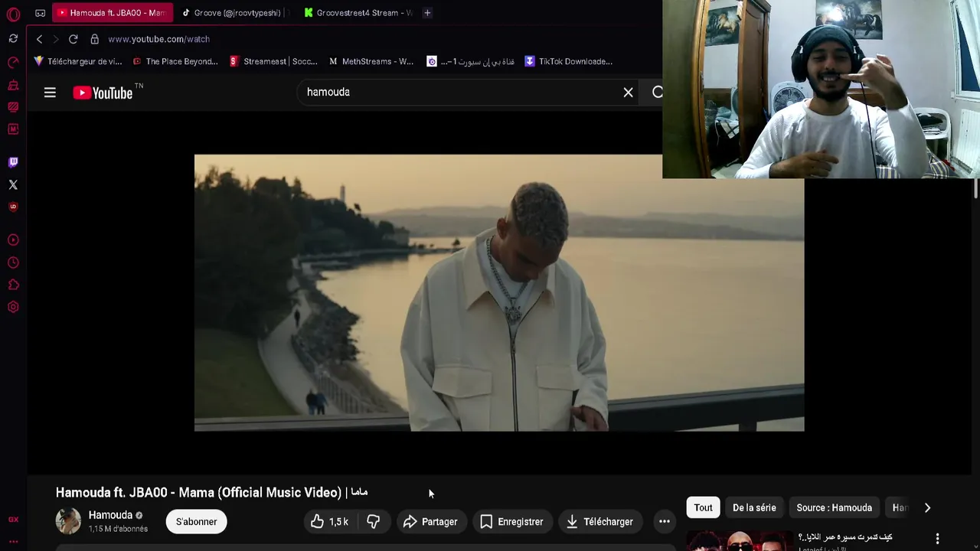Like the video (1,5 k)
980x551 pixels.
330,522
